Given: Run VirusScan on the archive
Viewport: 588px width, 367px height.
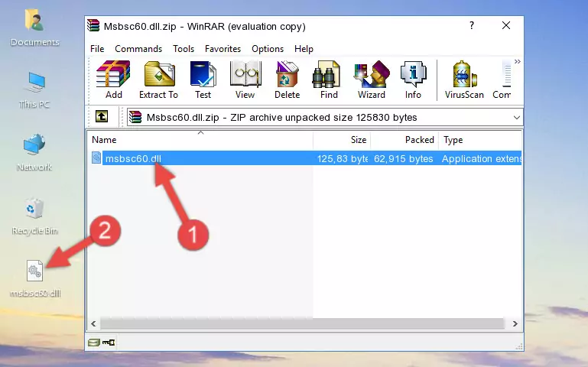Looking at the screenshot, I should pyautogui.click(x=464, y=80).
